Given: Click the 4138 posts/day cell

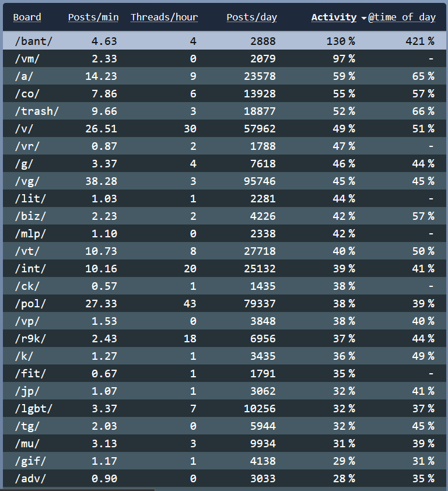Looking at the screenshot, I should [x=263, y=461].
